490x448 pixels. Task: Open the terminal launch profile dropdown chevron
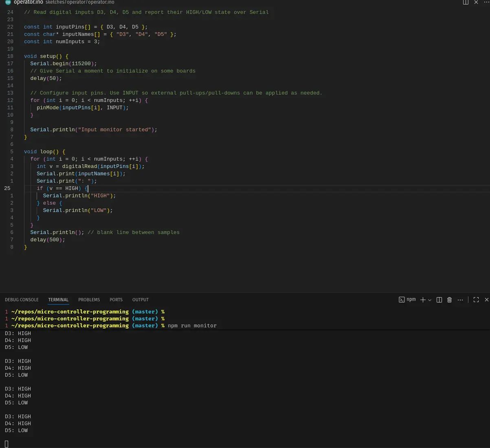point(430,300)
